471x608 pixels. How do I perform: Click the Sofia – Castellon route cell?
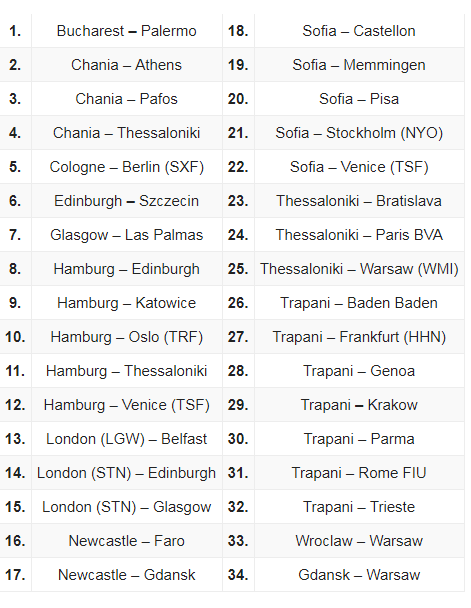coord(359,31)
